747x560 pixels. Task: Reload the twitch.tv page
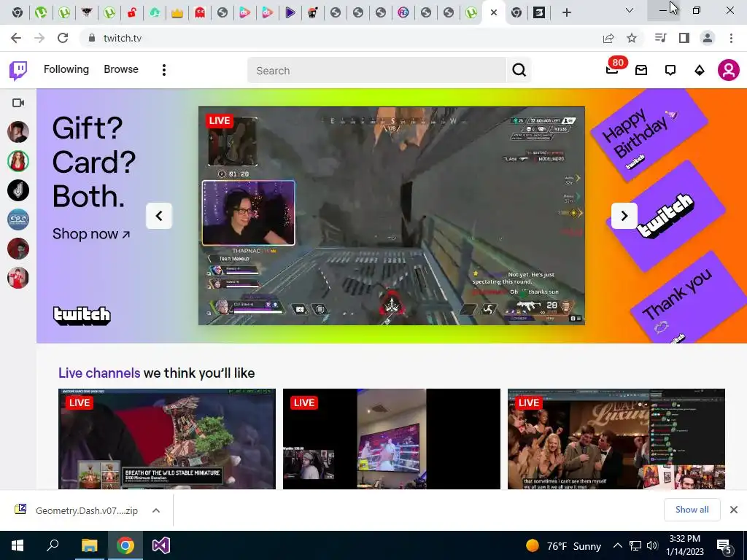tap(63, 38)
